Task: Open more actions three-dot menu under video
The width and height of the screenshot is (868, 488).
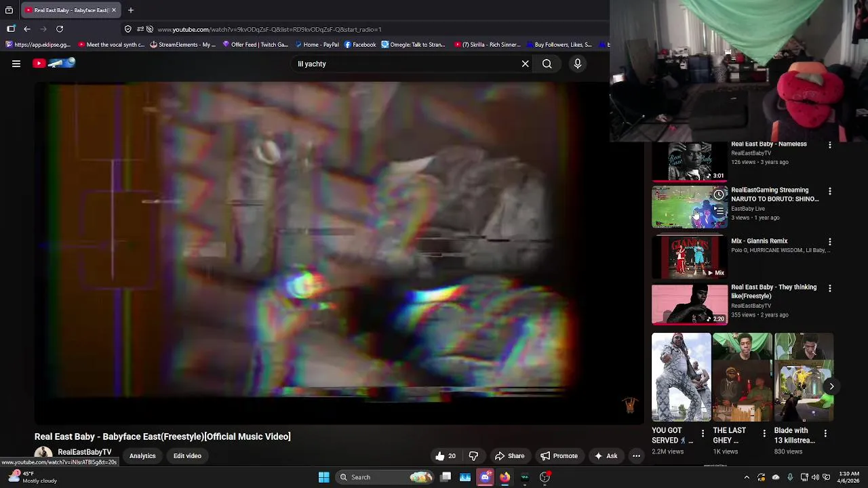Action: click(636, 456)
